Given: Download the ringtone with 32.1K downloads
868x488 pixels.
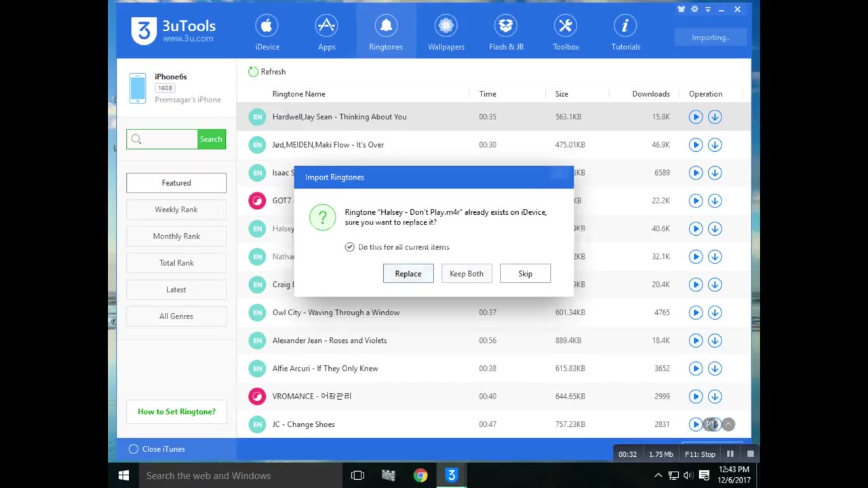Looking at the screenshot, I should 715,256.
